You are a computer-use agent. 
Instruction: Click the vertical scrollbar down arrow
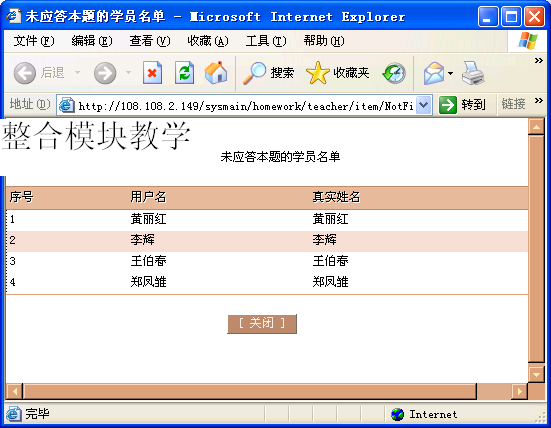coord(536,375)
